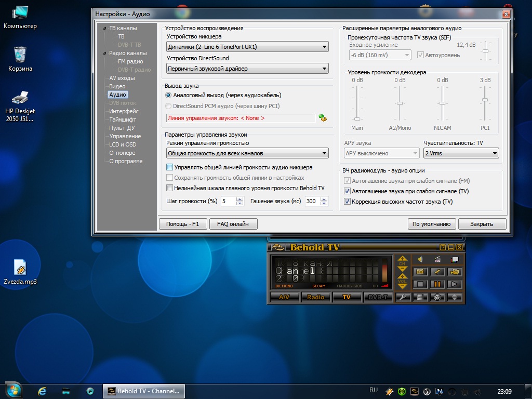Click the PCI decoder volume slider

pyautogui.click(x=485, y=100)
